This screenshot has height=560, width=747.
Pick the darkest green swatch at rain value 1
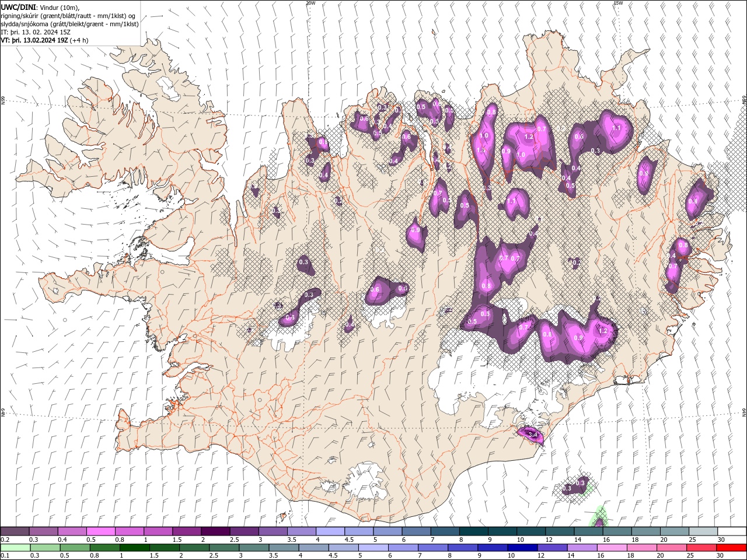(x=134, y=547)
